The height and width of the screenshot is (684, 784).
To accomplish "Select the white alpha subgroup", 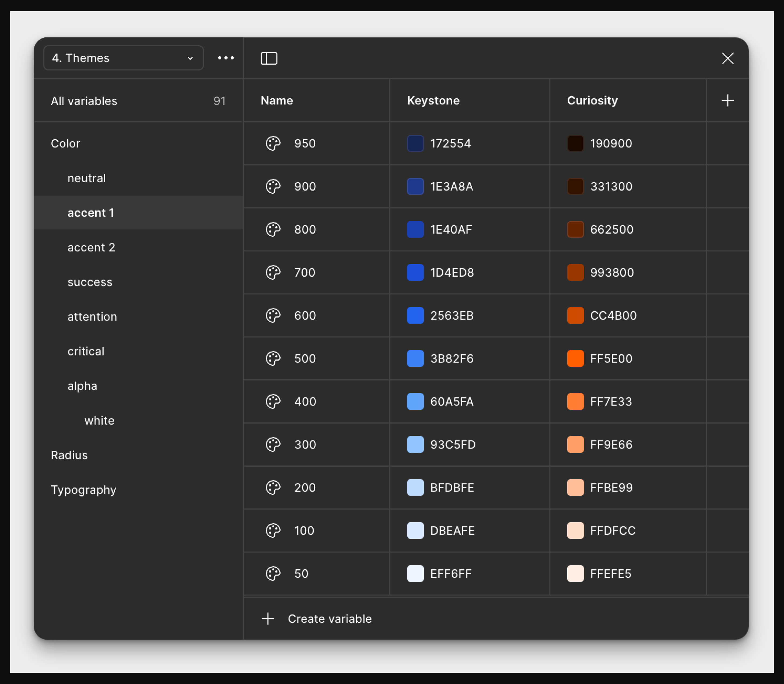I will [x=99, y=421].
